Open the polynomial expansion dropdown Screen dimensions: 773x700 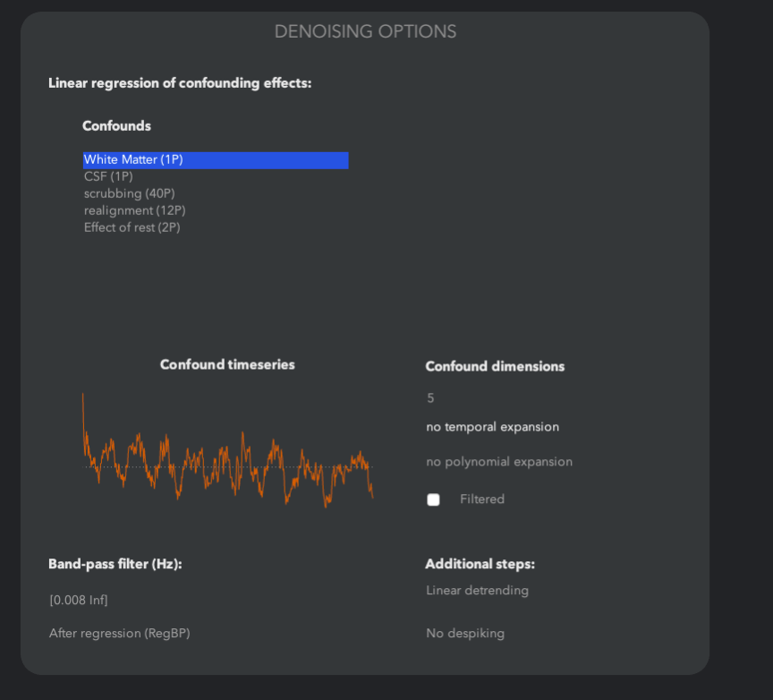point(498,462)
